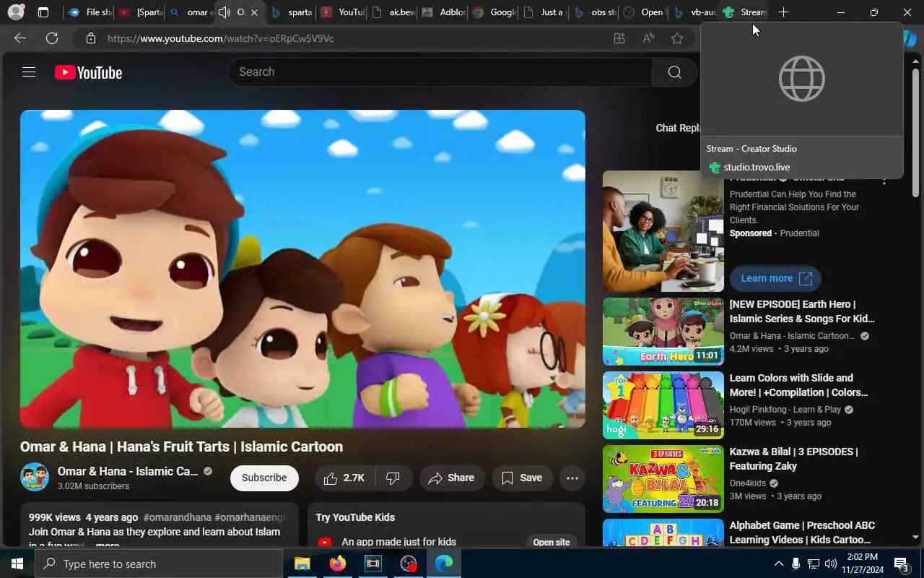
Task: Open Learn Colors with Slide thumbnail
Action: (x=663, y=405)
